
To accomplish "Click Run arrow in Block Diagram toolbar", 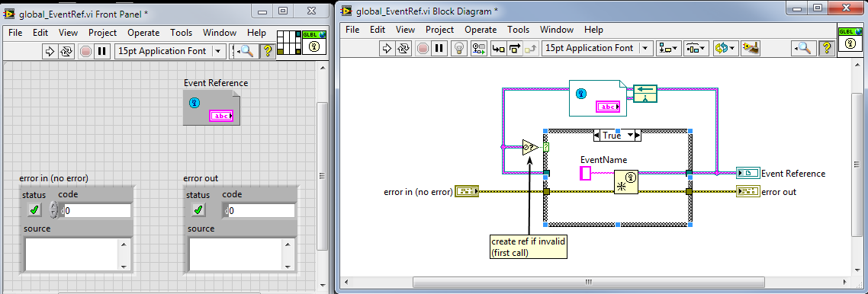I will [x=387, y=48].
